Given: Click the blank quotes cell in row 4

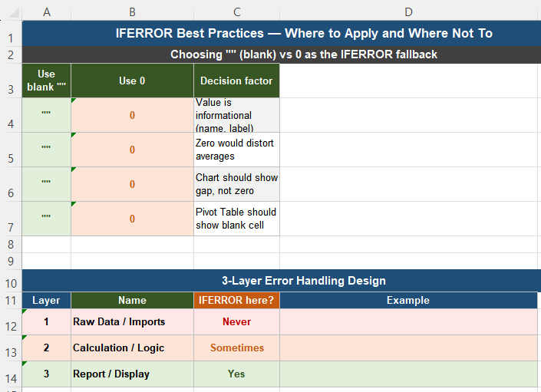Looking at the screenshot, I should [47, 115].
